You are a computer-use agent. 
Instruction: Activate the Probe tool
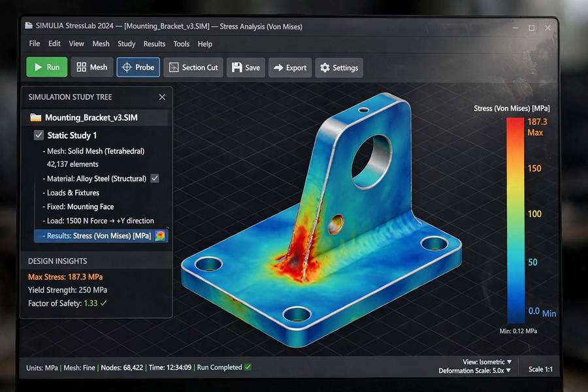coord(138,67)
